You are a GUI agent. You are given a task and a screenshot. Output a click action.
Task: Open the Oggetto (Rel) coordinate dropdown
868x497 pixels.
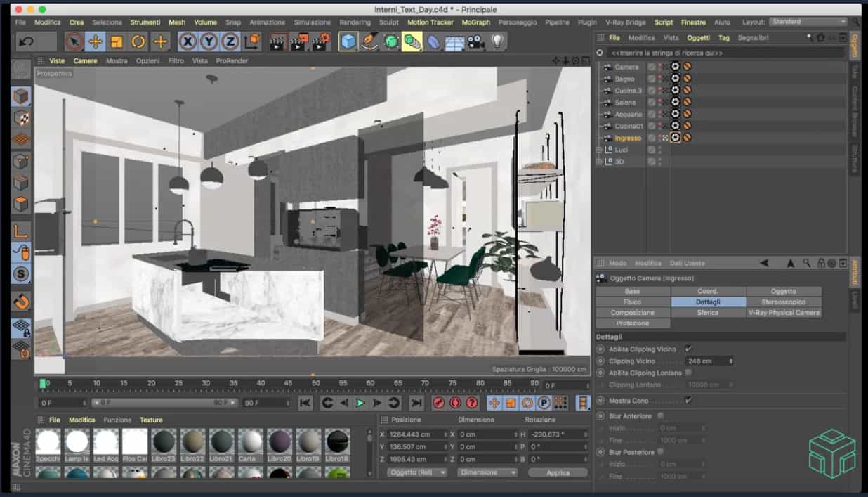coord(416,472)
